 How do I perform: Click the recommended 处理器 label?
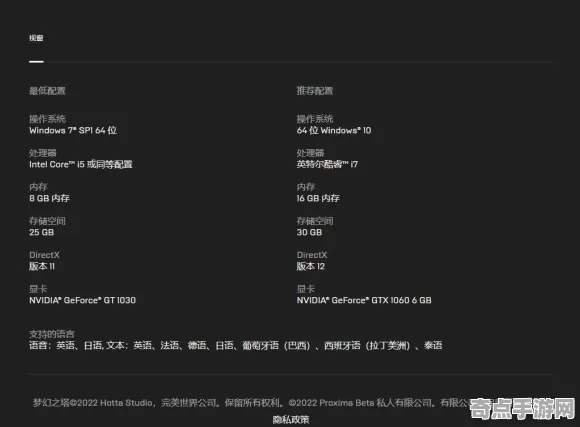310,153
